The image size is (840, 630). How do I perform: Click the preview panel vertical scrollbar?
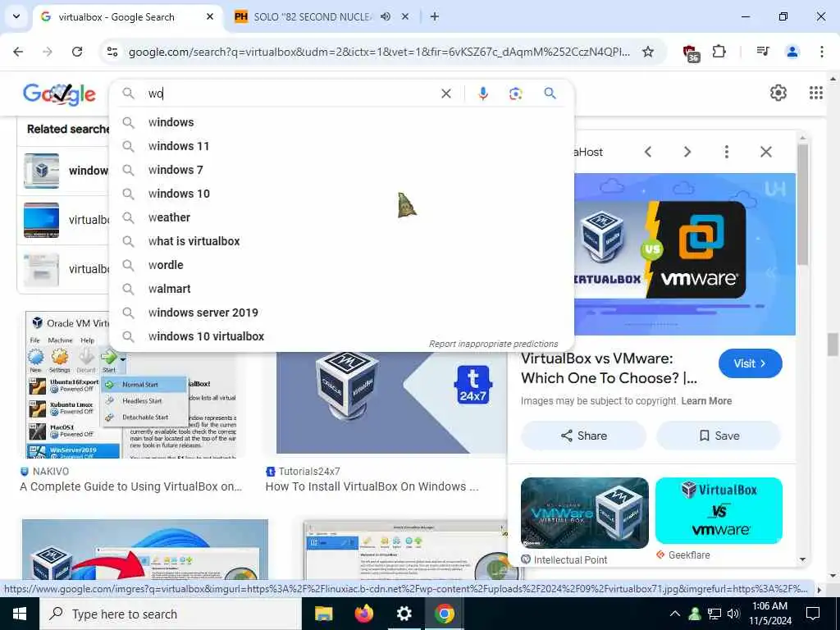click(x=802, y=203)
